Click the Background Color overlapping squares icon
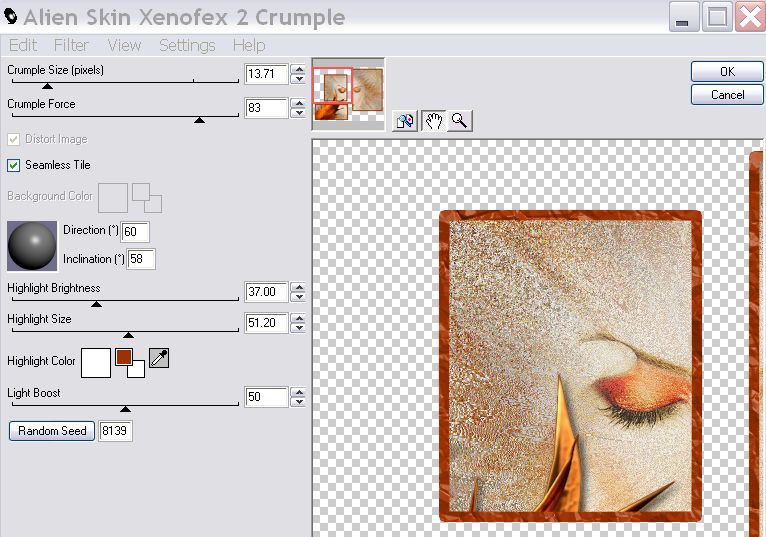The image size is (766, 537). click(147, 197)
